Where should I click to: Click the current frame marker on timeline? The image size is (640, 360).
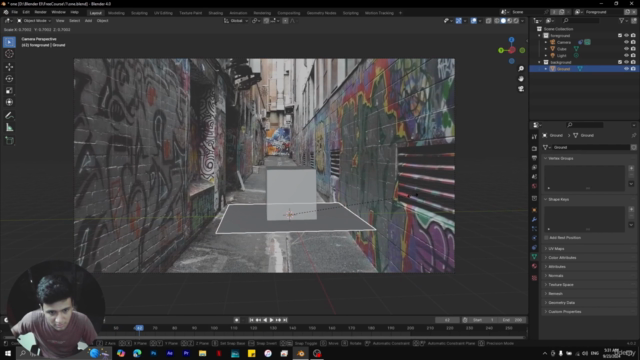[x=139, y=328]
